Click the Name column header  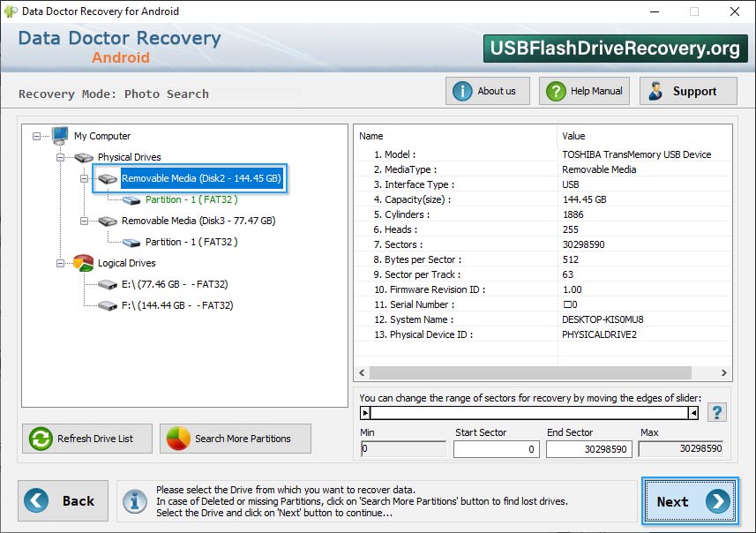pyautogui.click(x=455, y=136)
